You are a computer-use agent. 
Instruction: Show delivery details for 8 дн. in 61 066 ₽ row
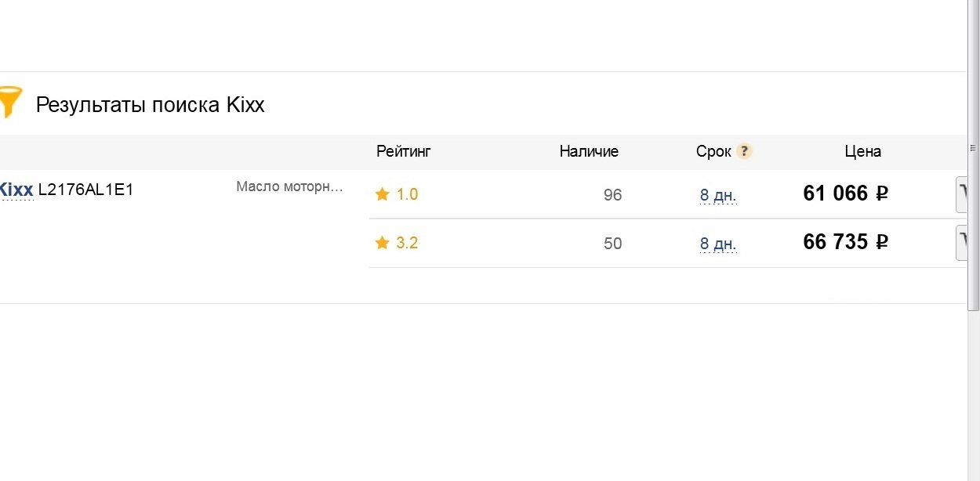718,195
